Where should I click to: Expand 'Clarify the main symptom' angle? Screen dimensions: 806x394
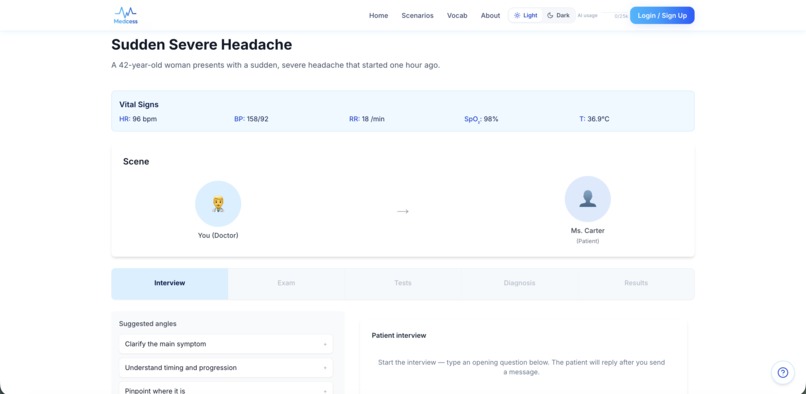coord(226,344)
